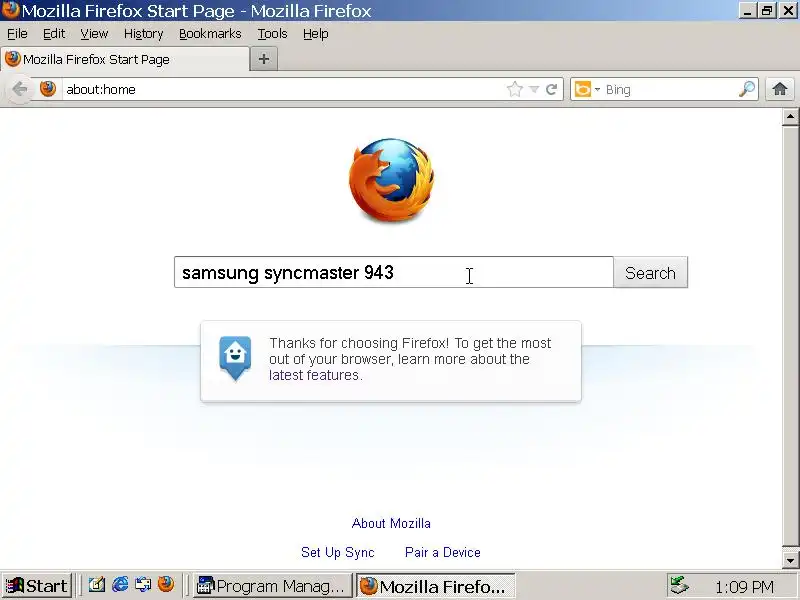Open the URL history dropdown arrow
The image size is (800, 600).
pos(534,90)
